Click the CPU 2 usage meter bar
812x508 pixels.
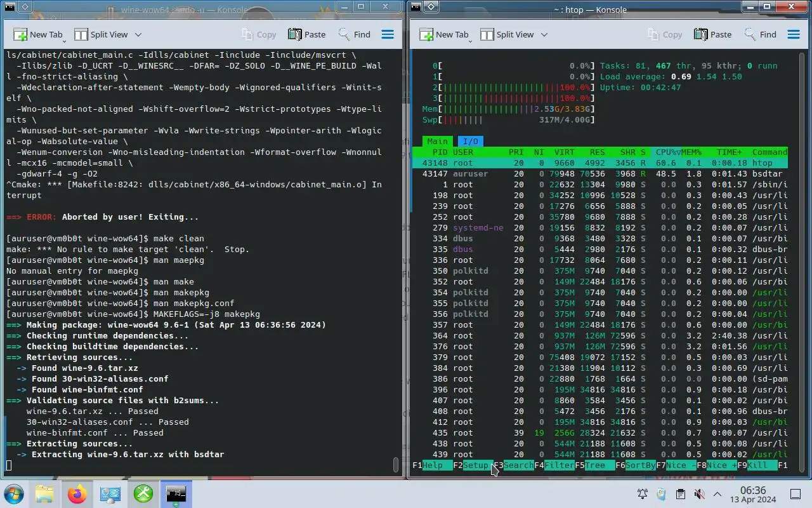tap(514, 88)
